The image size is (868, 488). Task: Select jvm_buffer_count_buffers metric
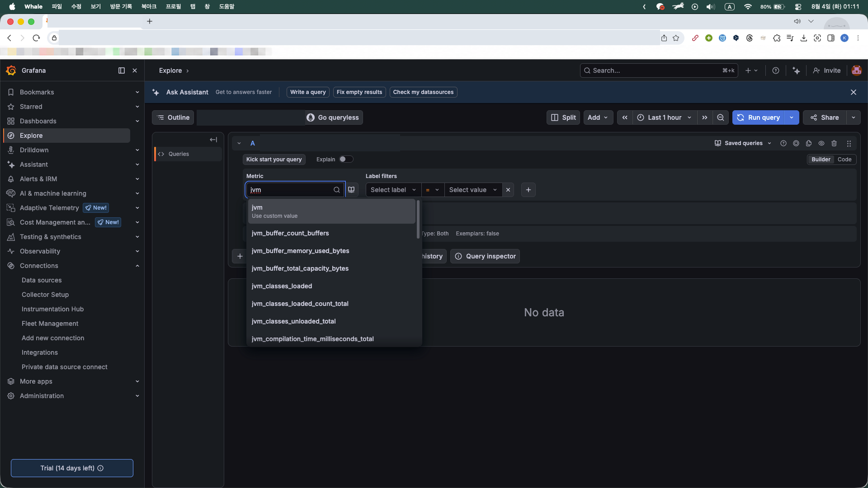[331, 233]
